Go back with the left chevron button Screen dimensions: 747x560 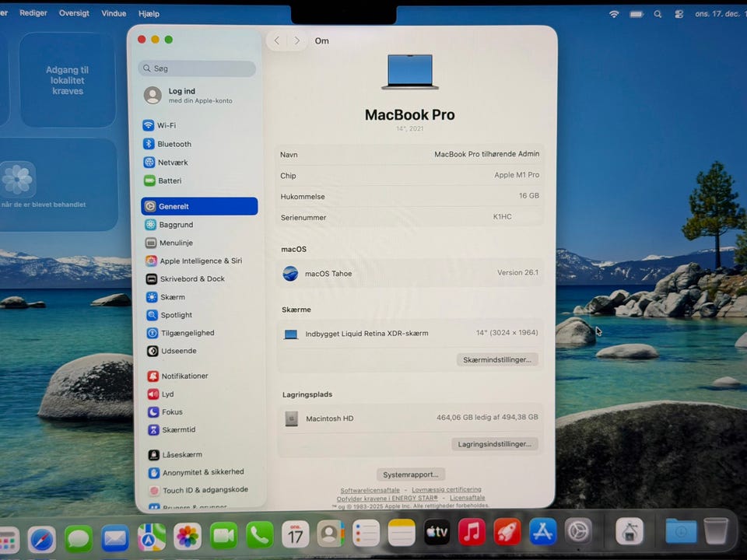[277, 40]
